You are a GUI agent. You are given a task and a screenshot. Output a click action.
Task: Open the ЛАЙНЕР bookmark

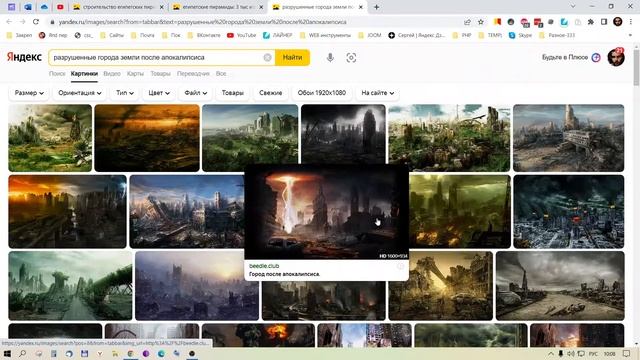278,36
